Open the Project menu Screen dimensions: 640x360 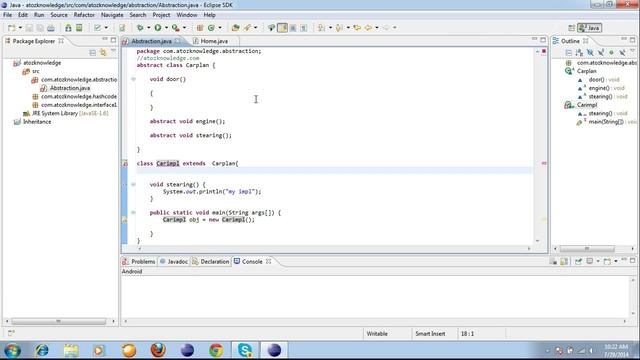pos(161,15)
